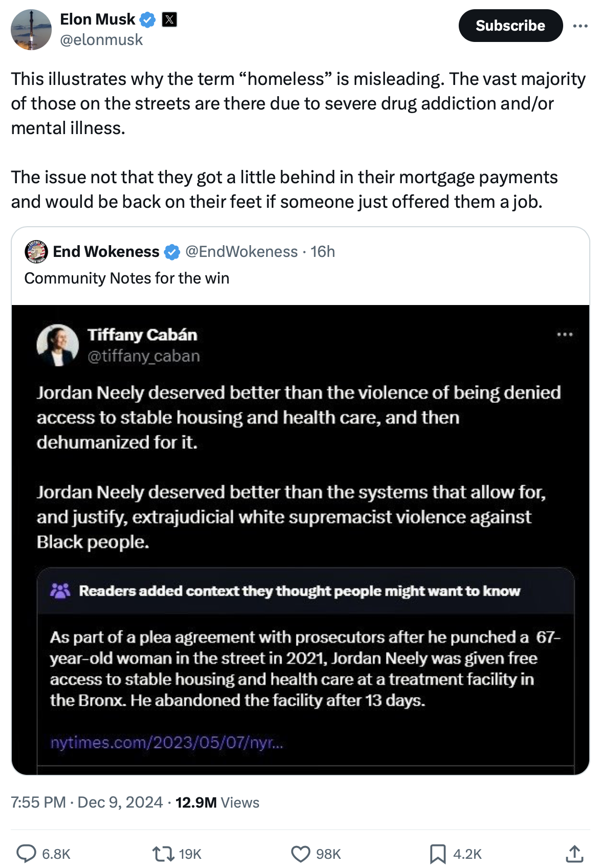This screenshot has width=599, height=868.
Task: Open the 7:55 PM Dec 9, 2024 timestamp
Action: point(87,802)
